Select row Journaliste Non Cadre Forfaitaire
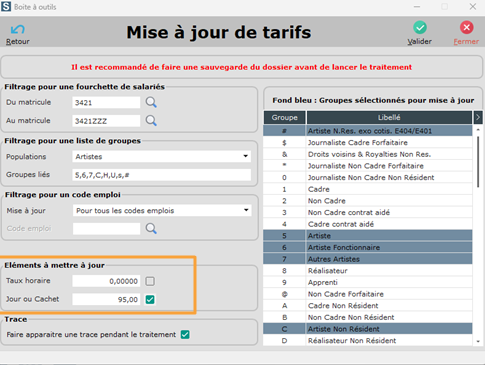 click(368, 166)
